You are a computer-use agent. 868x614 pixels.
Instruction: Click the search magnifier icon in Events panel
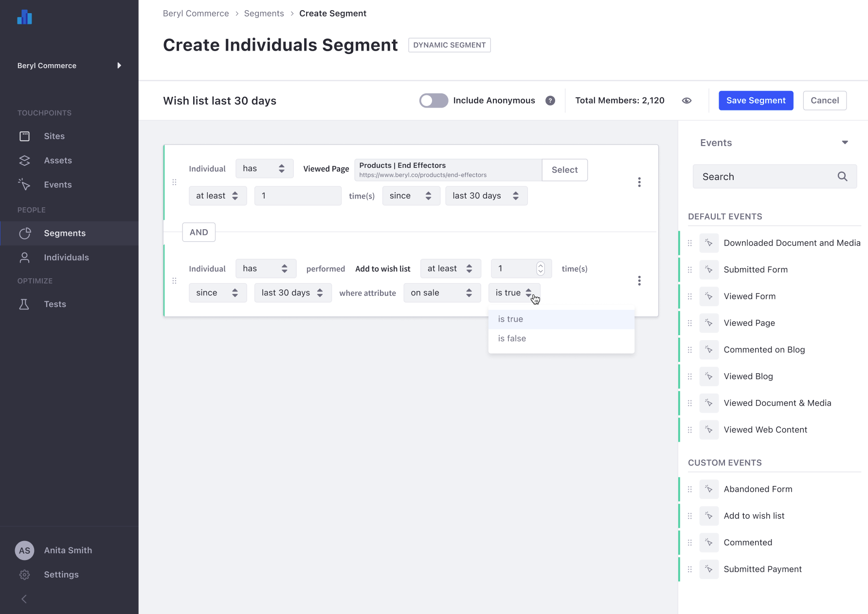(x=842, y=177)
